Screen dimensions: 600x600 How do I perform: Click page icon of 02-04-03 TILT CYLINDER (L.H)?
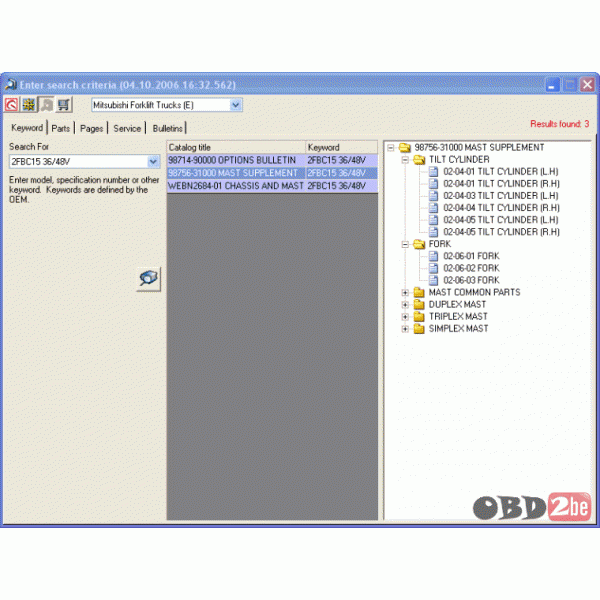tap(433, 196)
